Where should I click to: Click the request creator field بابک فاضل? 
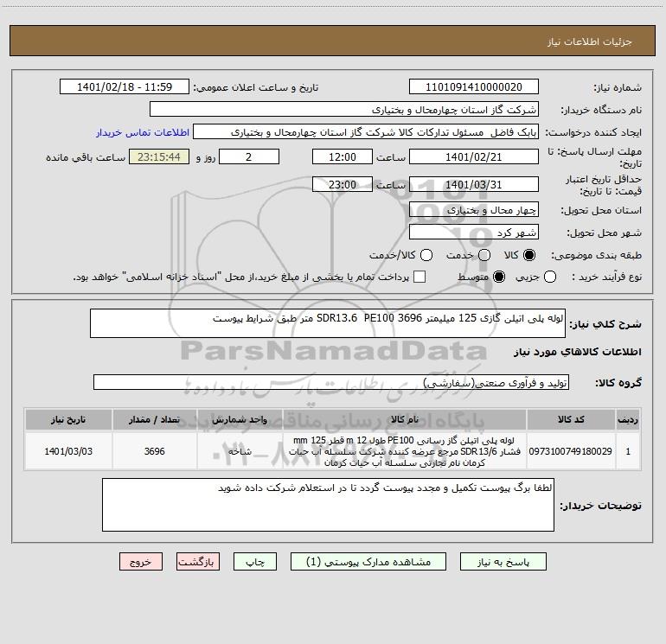point(366,132)
